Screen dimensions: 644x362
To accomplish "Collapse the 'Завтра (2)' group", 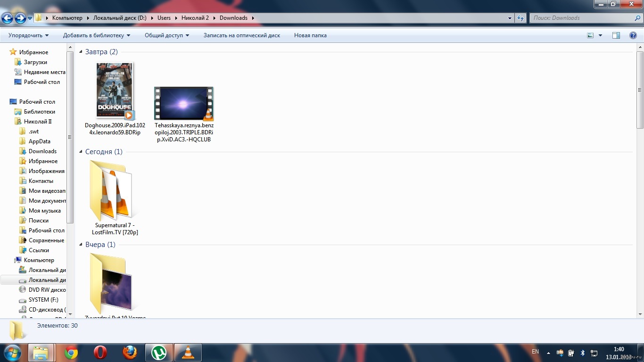I will tap(81, 52).
